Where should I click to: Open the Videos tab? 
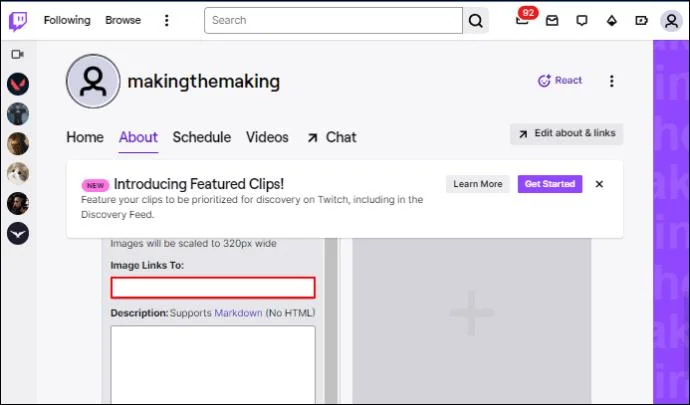point(267,137)
